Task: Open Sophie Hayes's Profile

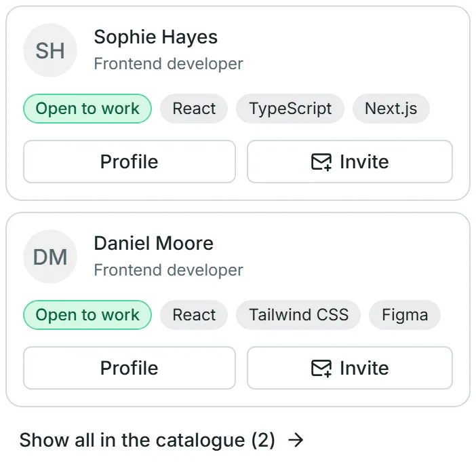Action: click(130, 162)
